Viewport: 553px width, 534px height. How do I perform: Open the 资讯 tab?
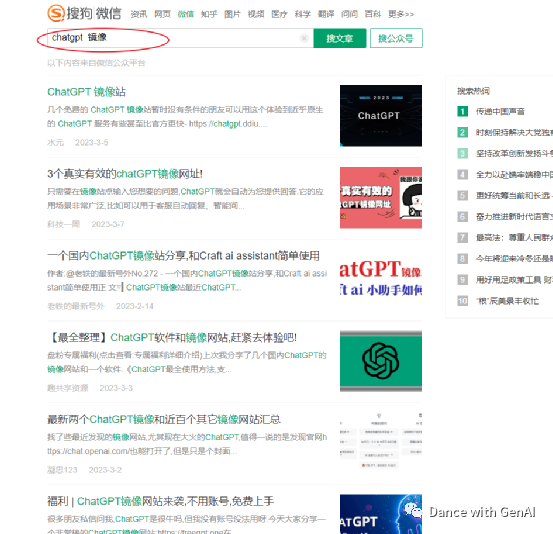[x=139, y=14]
